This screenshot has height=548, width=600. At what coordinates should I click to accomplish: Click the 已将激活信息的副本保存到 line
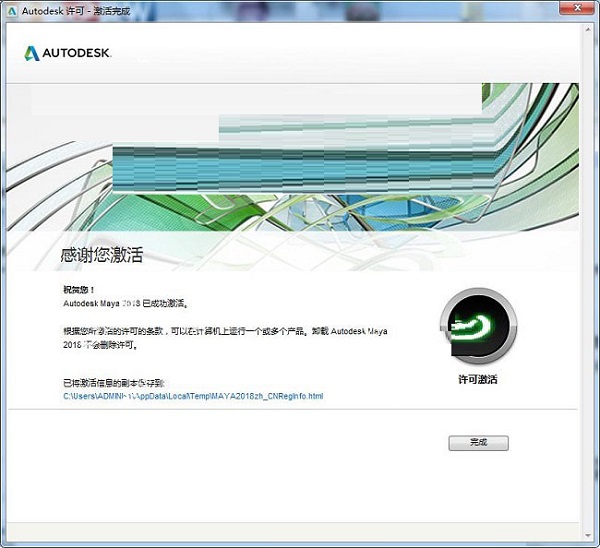(114, 383)
